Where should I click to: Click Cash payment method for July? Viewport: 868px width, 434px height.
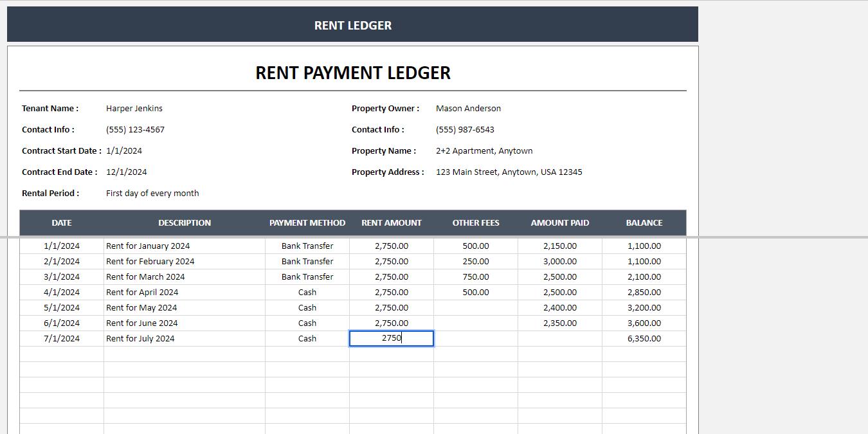tap(307, 338)
